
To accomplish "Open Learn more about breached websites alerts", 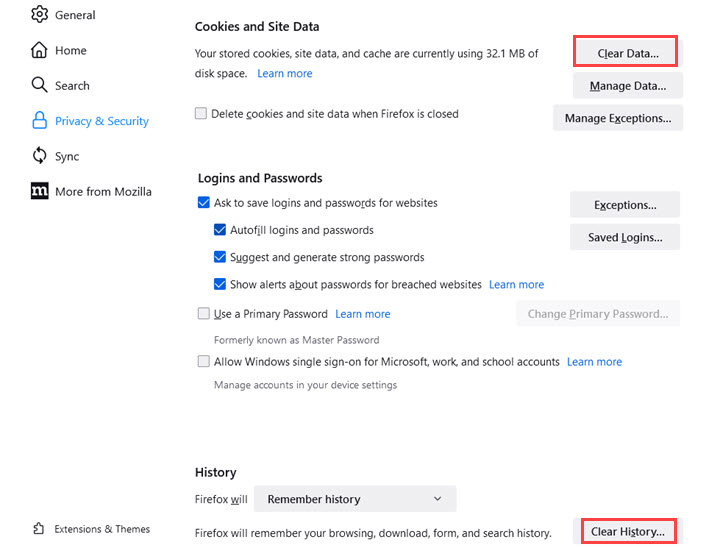I will [x=516, y=285].
